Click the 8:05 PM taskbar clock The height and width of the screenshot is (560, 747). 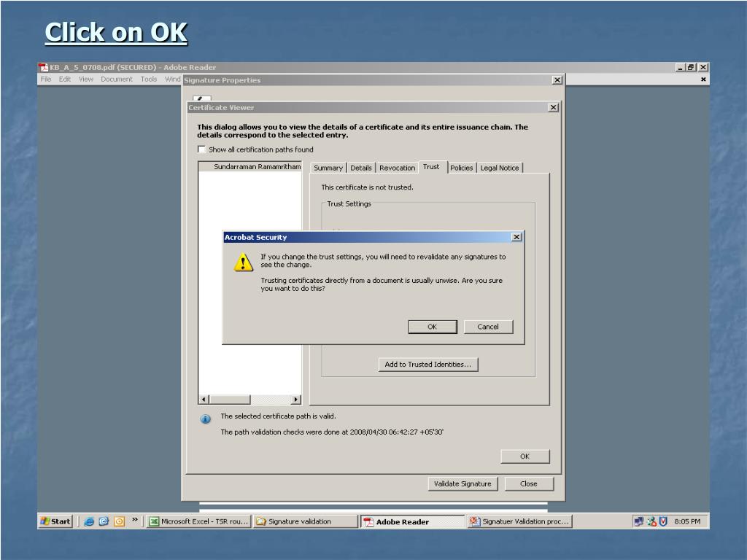(x=687, y=521)
